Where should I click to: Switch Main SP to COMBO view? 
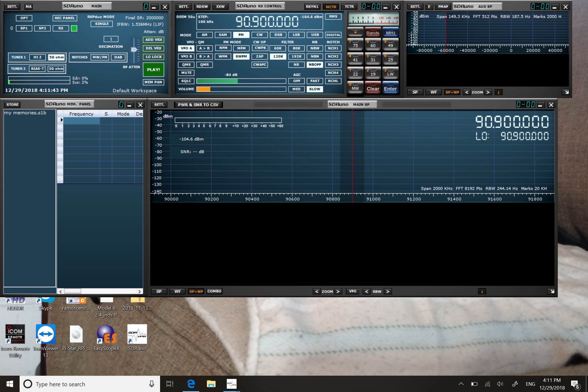click(x=214, y=291)
